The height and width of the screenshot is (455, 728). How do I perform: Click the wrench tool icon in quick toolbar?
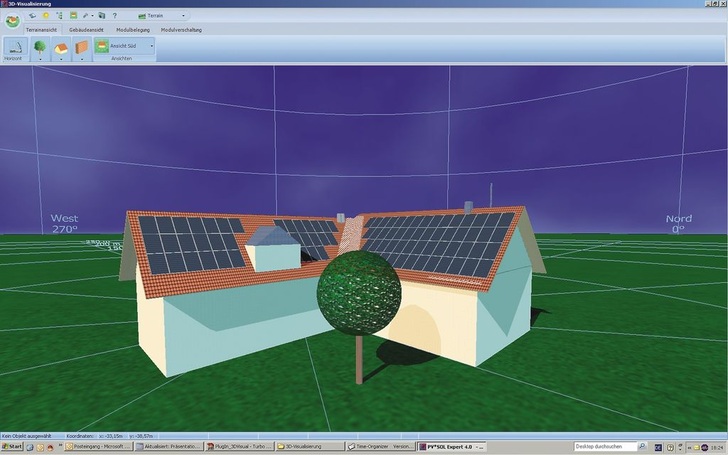click(x=85, y=16)
